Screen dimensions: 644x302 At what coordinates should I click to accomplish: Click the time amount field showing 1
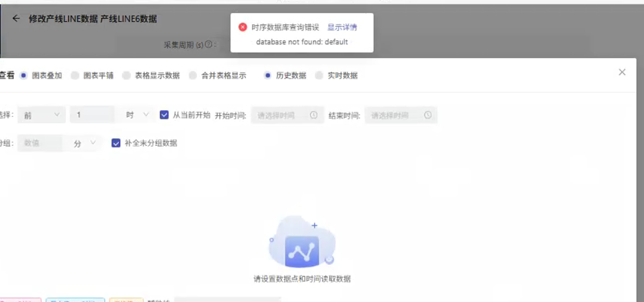point(92,115)
